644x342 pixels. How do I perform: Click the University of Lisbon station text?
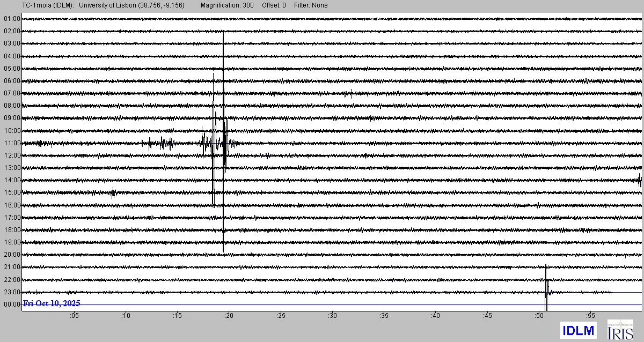[x=136, y=5]
